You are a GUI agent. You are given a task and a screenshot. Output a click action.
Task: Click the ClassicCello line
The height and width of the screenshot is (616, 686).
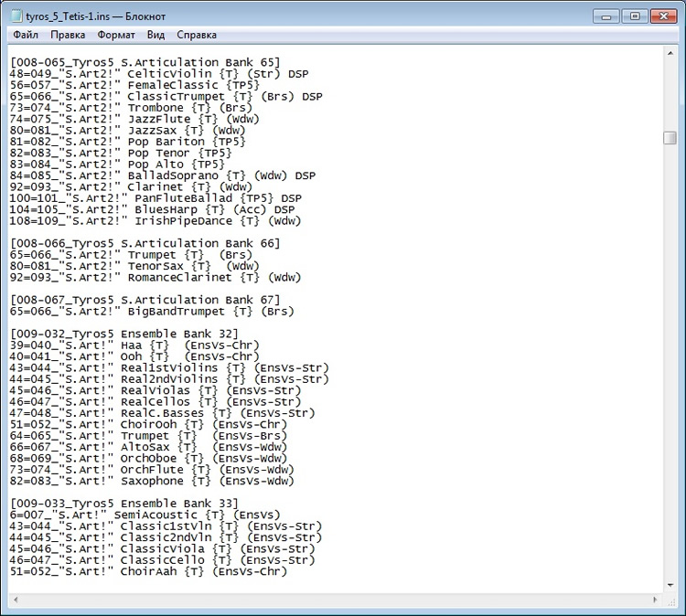click(x=162, y=560)
